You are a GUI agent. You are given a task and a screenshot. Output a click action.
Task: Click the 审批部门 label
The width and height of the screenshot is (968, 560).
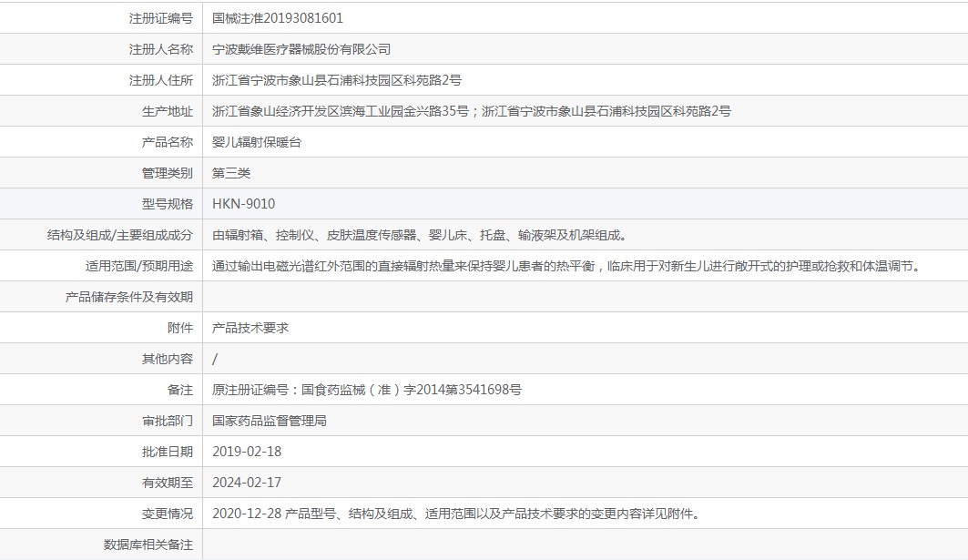coord(168,421)
